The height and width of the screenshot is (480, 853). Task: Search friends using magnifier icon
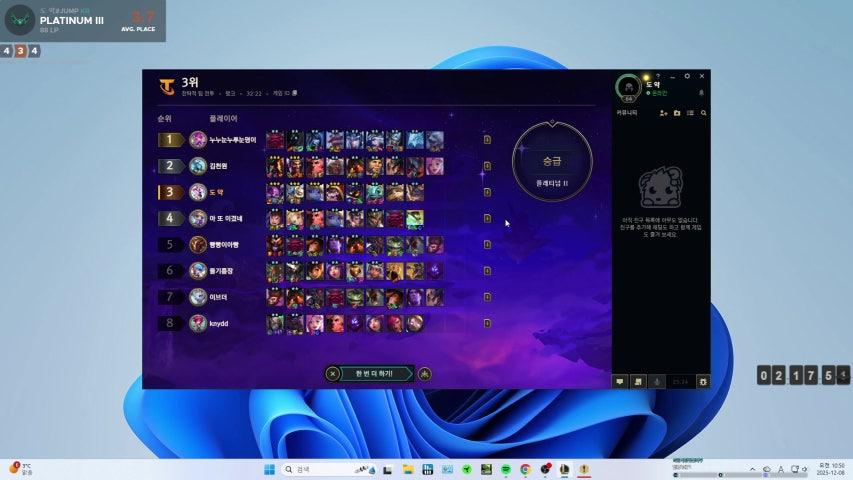[x=703, y=113]
